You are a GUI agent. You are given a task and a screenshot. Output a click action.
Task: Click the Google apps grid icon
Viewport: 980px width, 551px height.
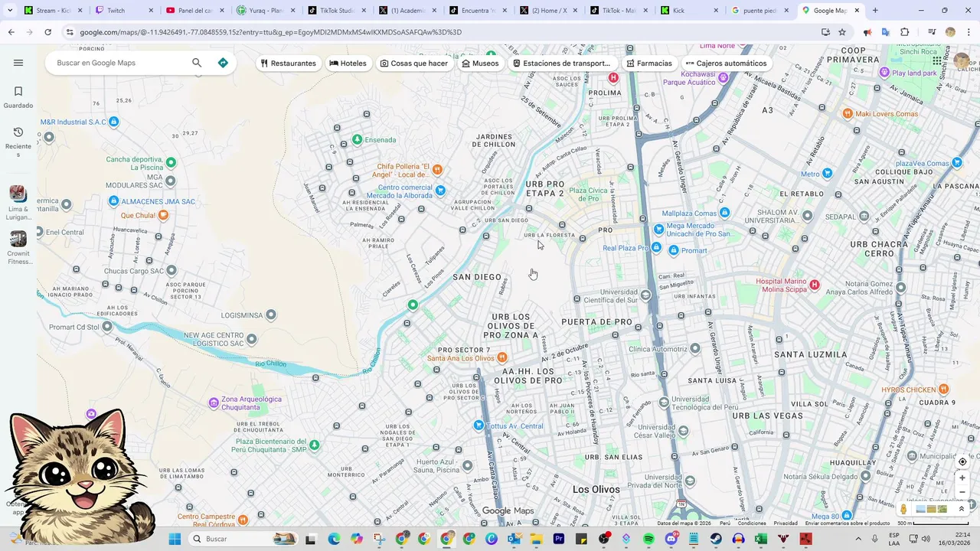click(x=937, y=61)
